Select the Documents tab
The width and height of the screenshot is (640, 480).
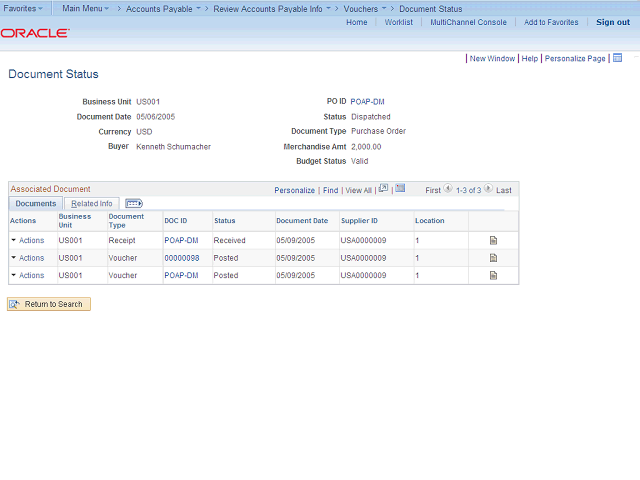36,203
